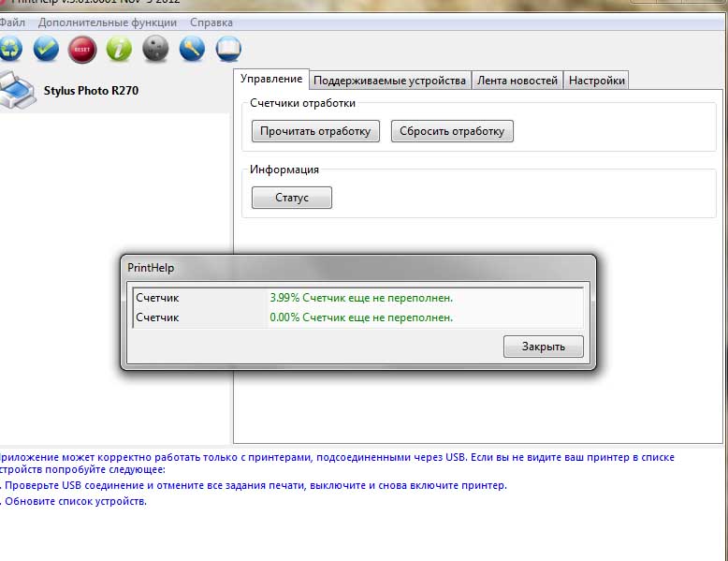Switch to the Лента новостей tab
This screenshot has height=561, width=728.
click(x=517, y=81)
